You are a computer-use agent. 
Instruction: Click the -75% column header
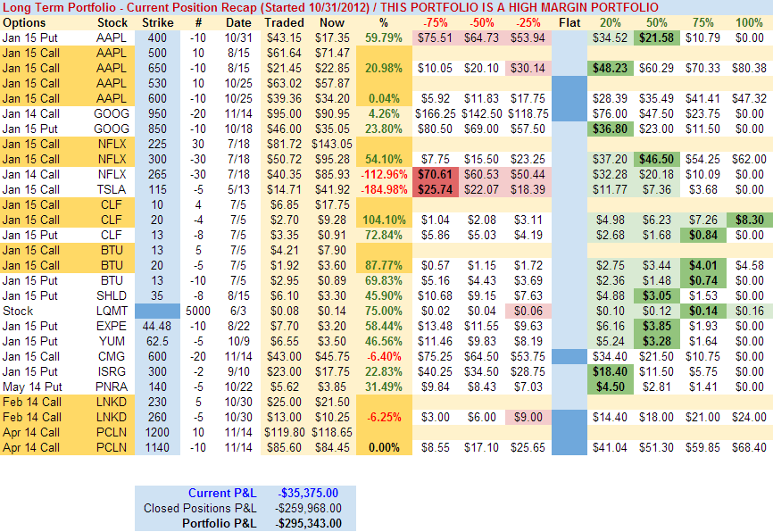tap(436, 22)
